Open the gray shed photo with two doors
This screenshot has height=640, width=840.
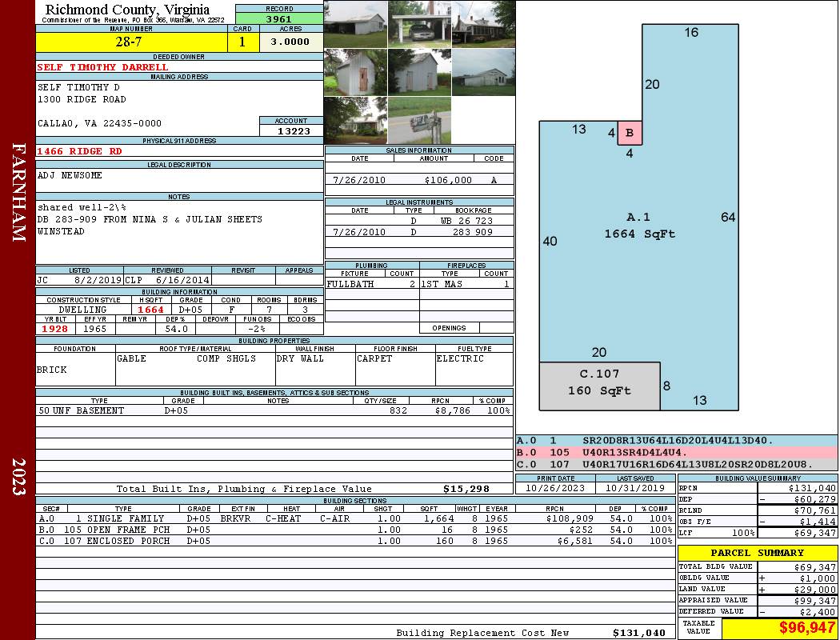coord(419,73)
